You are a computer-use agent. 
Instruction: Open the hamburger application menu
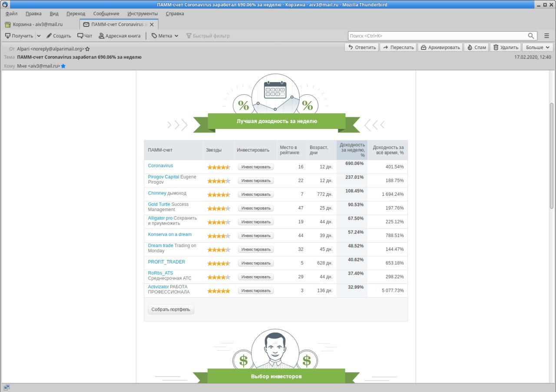click(547, 36)
